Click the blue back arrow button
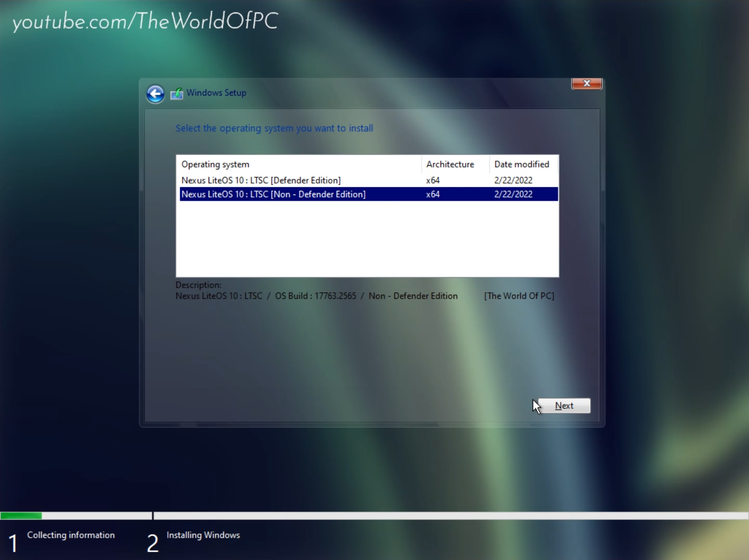This screenshot has height=560, width=749. [155, 94]
